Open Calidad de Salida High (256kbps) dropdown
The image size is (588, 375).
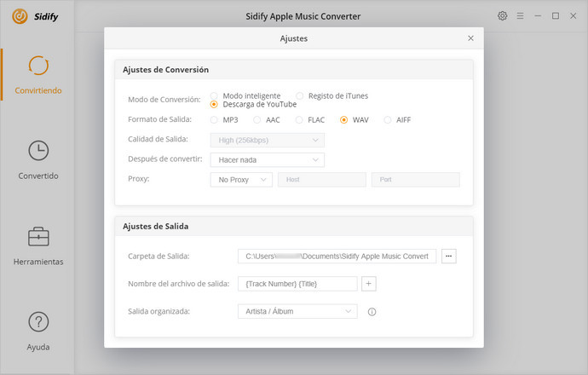(268, 141)
